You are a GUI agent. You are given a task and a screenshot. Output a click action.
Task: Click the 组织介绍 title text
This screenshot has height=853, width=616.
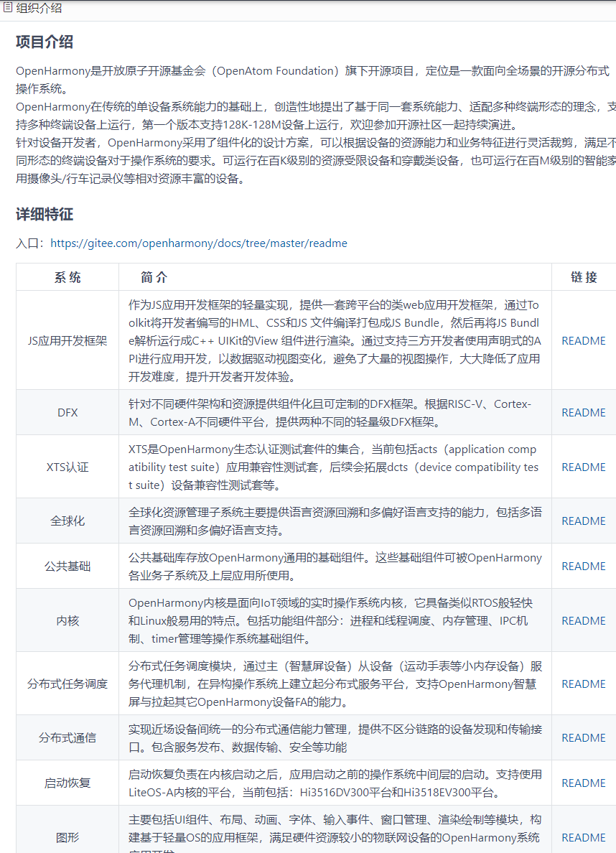click(39, 8)
